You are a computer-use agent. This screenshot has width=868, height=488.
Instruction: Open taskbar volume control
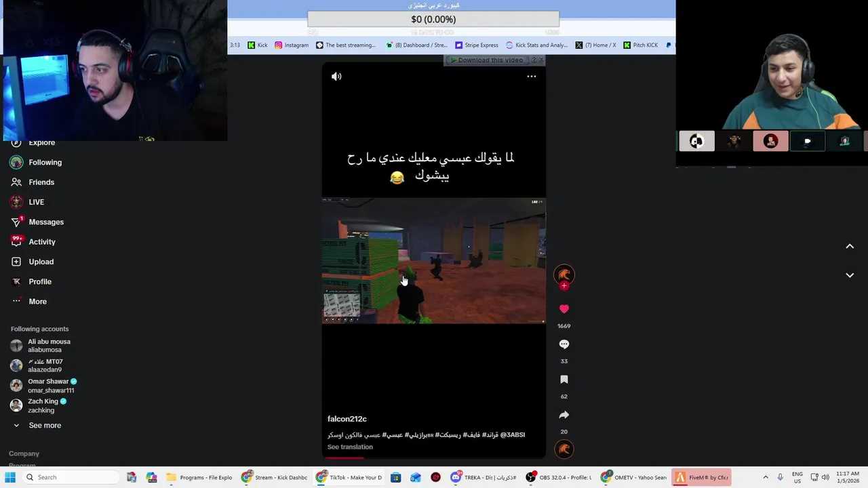(x=826, y=477)
